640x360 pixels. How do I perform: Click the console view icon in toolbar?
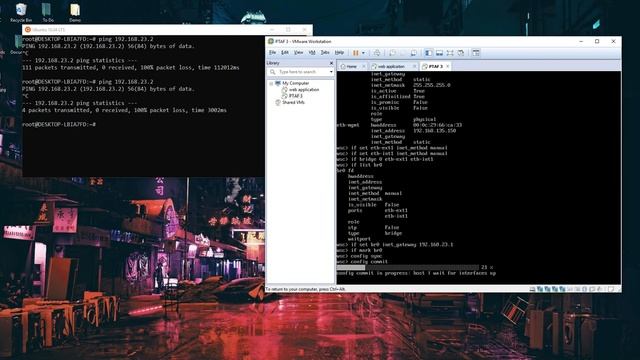[x=476, y=53]
